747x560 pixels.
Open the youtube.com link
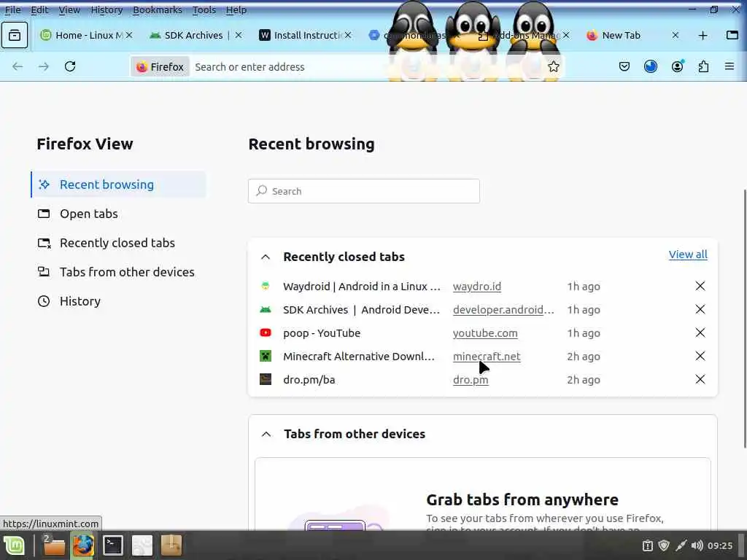tap(485, 333)
